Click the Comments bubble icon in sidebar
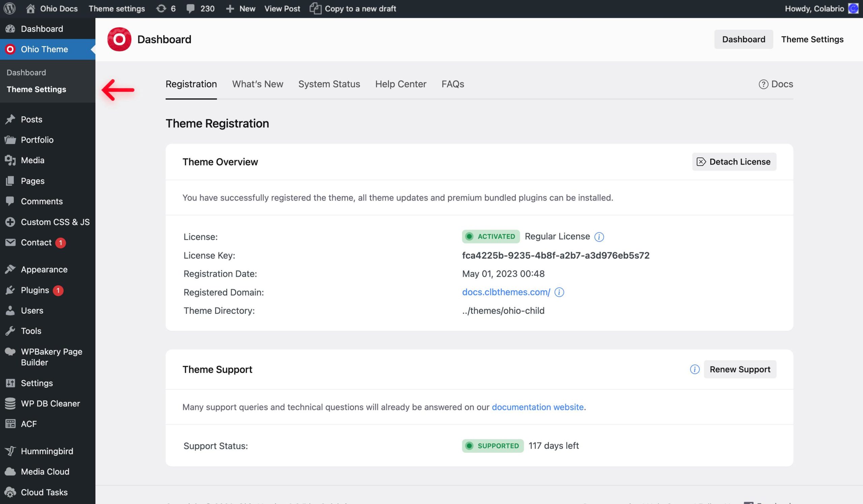This screenshot has width=863, height=504. pos(10,201)
